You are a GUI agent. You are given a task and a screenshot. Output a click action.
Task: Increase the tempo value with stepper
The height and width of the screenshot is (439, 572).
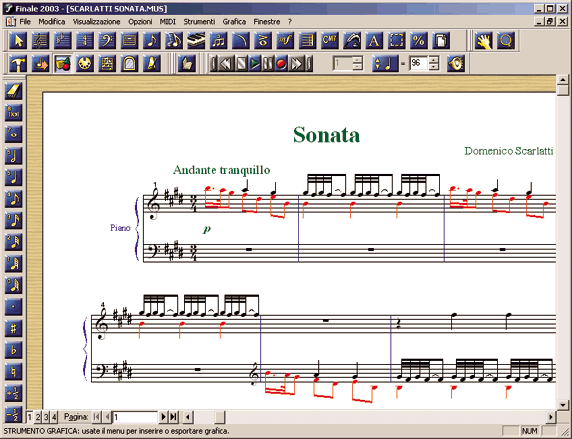tap(433, 59)
